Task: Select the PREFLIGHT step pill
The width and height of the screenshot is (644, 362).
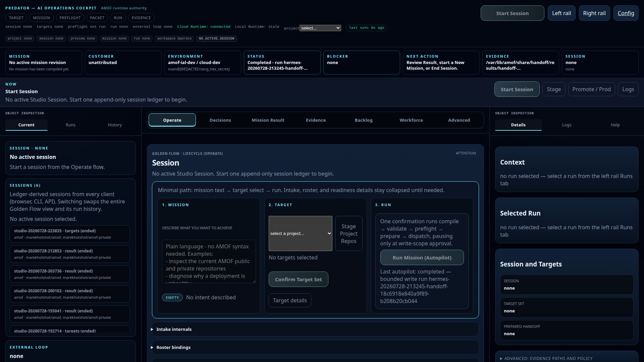Action: pos(70,18)
